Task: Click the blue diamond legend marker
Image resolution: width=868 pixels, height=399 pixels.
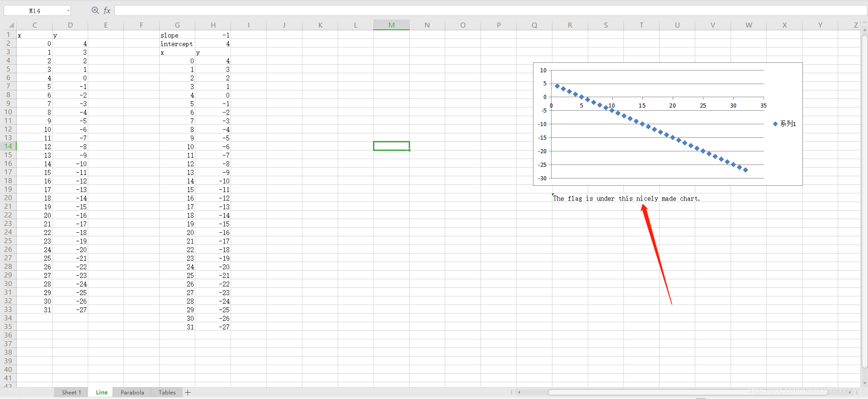Action: [x=775, y=124]
